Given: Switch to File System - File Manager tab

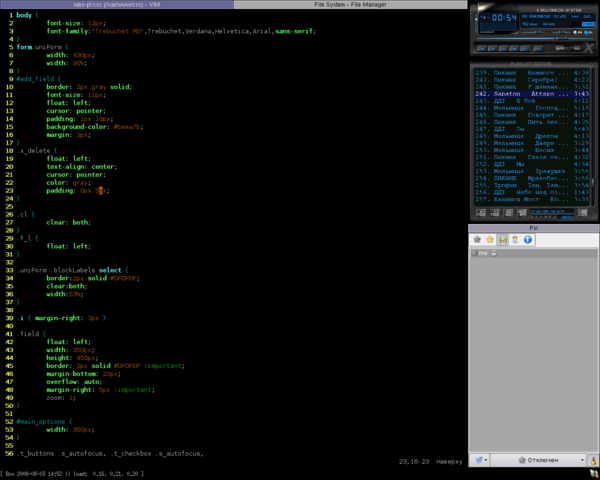Looking at the screenshot, I should (349, 5).
